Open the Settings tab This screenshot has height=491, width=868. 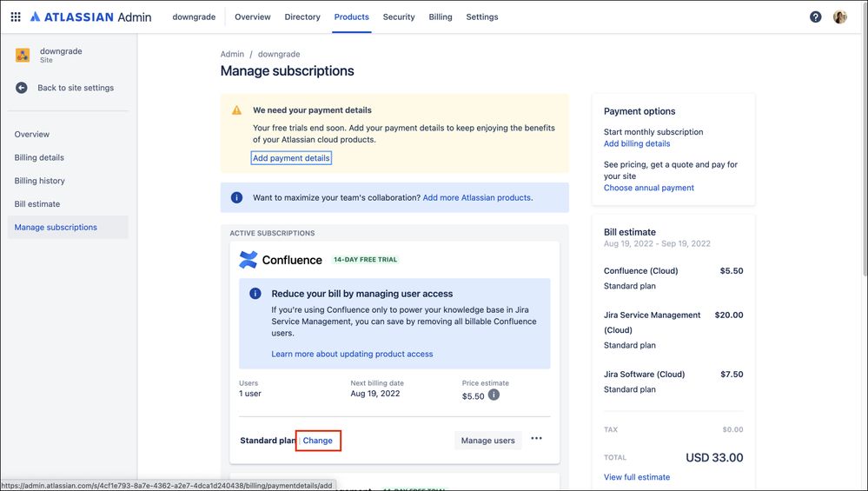(x=482, y=17)
